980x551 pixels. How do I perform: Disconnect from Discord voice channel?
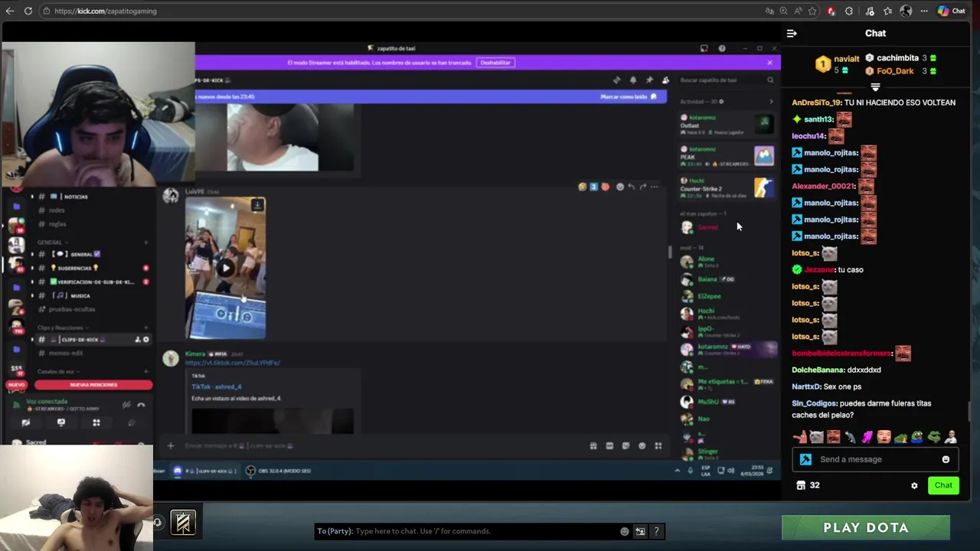tap(141, 405)
